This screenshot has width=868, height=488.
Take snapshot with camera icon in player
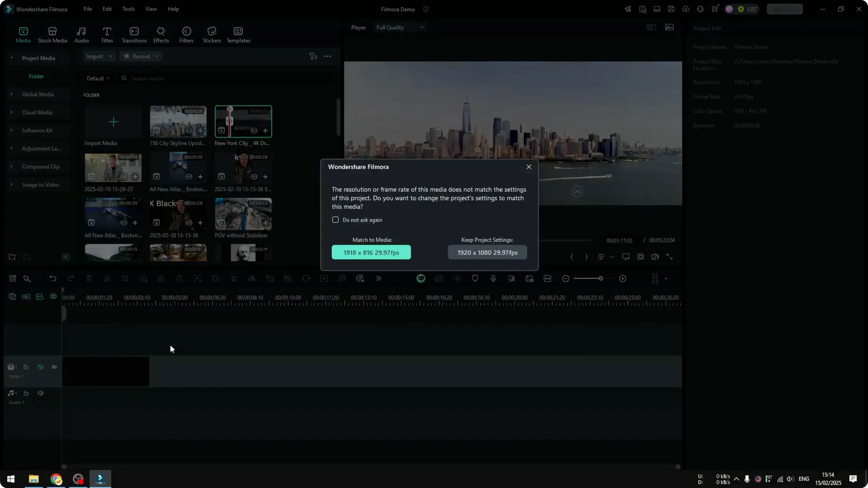[x=641, y=257]
